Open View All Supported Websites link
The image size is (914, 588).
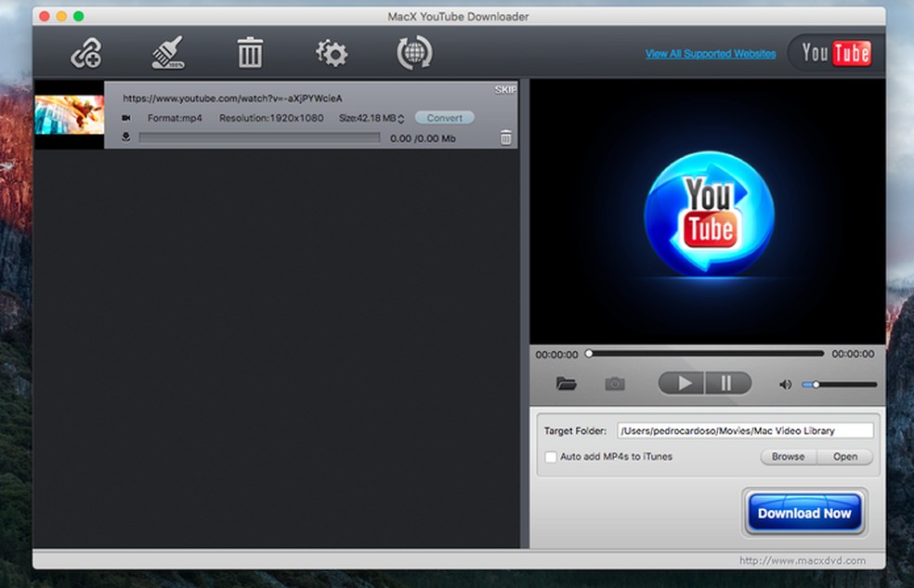pyautogui.click(x=710, y=54)
